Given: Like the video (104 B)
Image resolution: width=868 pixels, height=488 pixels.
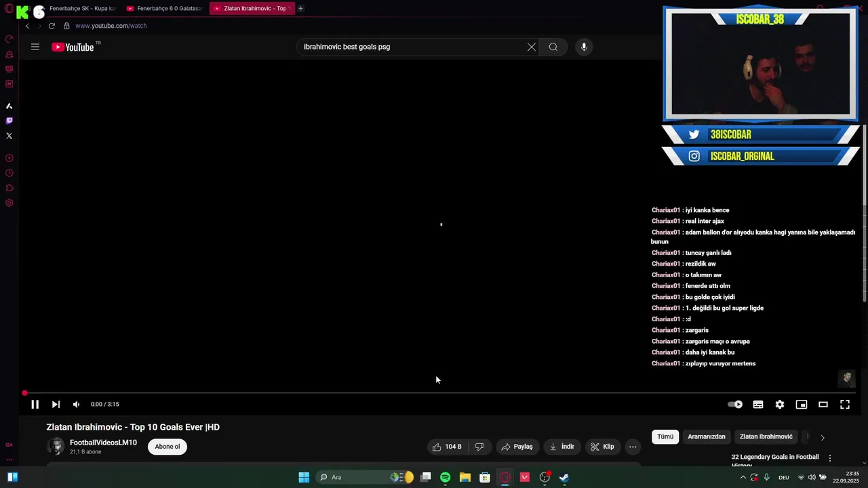Looking at the screenshot, I should coord(447,447).
